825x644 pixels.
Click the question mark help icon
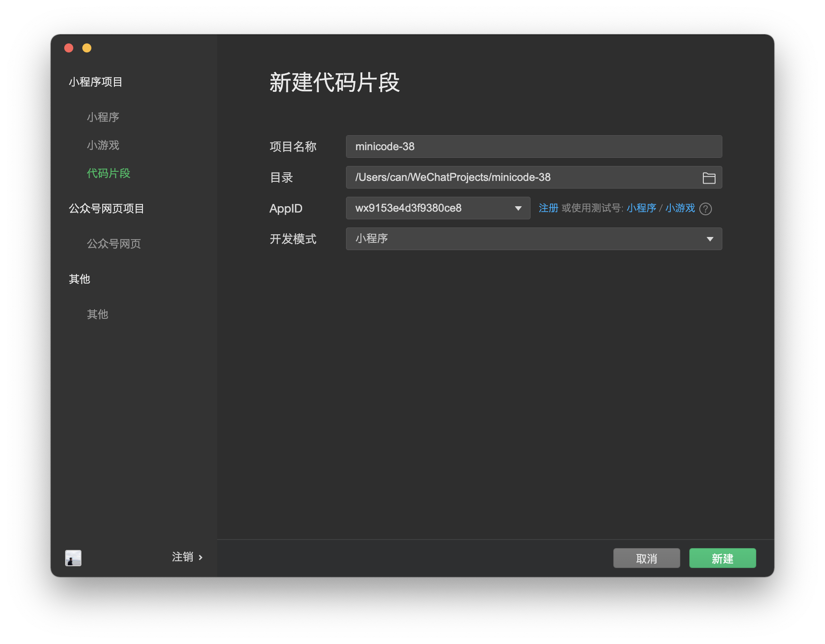(x=705, y=209)
